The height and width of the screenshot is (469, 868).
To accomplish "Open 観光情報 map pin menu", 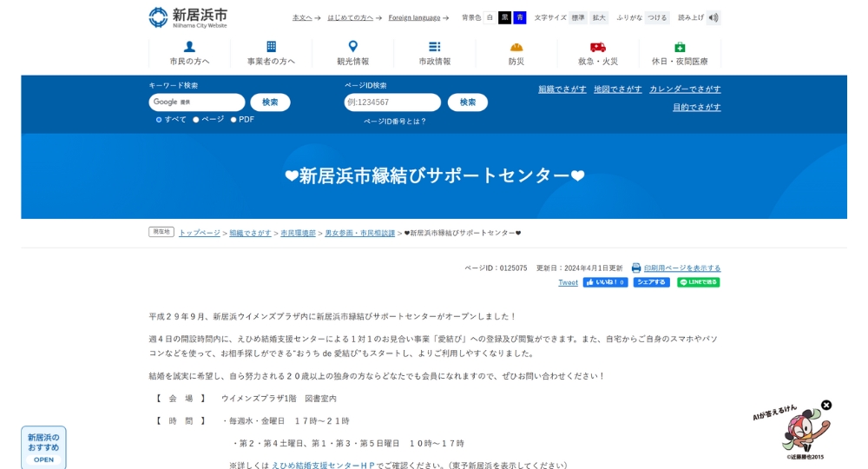I will pos(352,53).
